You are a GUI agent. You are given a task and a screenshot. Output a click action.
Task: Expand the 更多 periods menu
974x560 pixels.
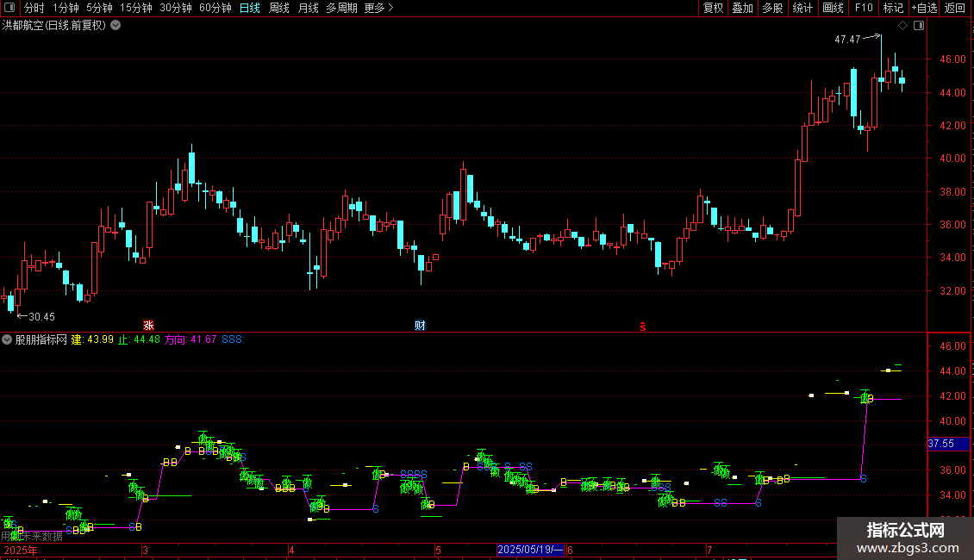[x=378, y=8]
